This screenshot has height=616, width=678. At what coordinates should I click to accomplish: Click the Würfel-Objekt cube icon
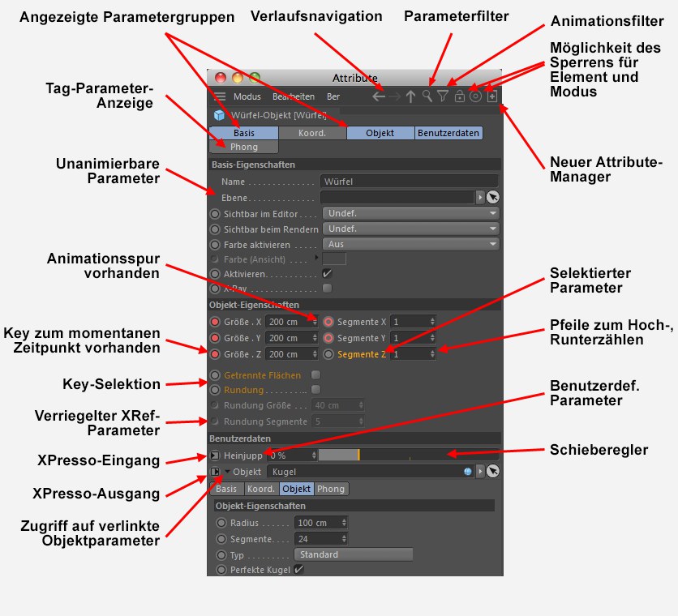[x=219, y=115]
